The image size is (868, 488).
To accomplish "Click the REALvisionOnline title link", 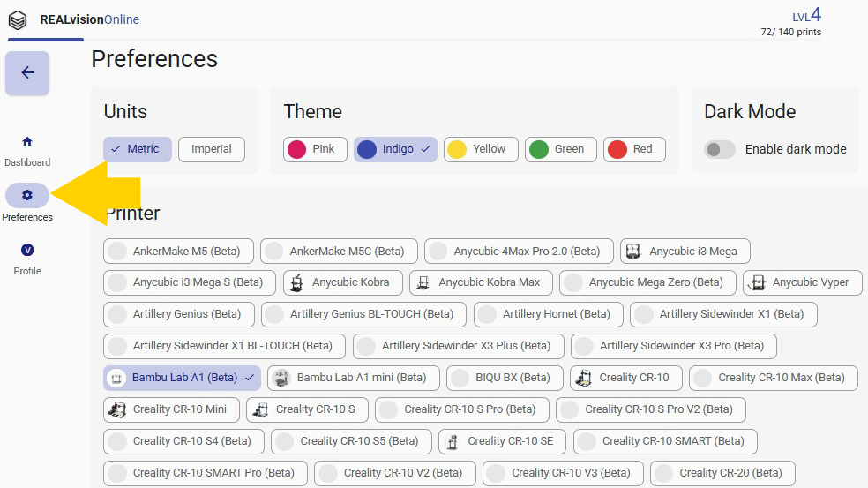I will pos(90,19).
